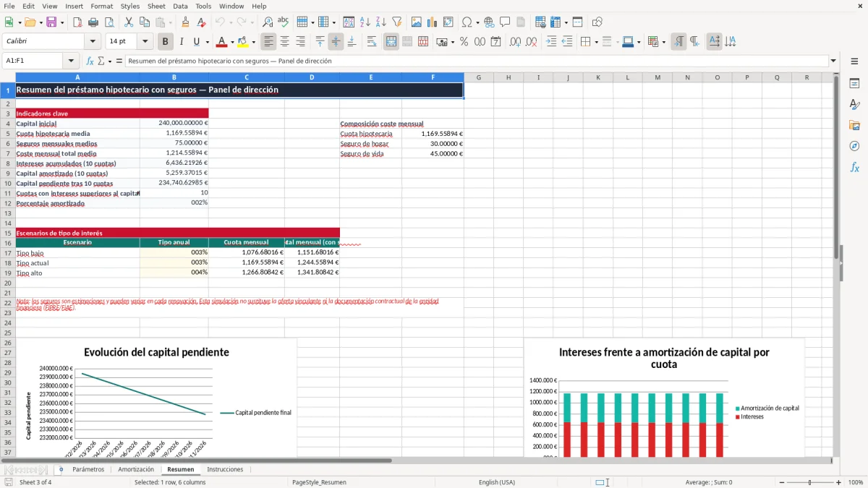Insert hyperlink globe icon
This screenshot has height=488, width=868.
tap(489, 22)
